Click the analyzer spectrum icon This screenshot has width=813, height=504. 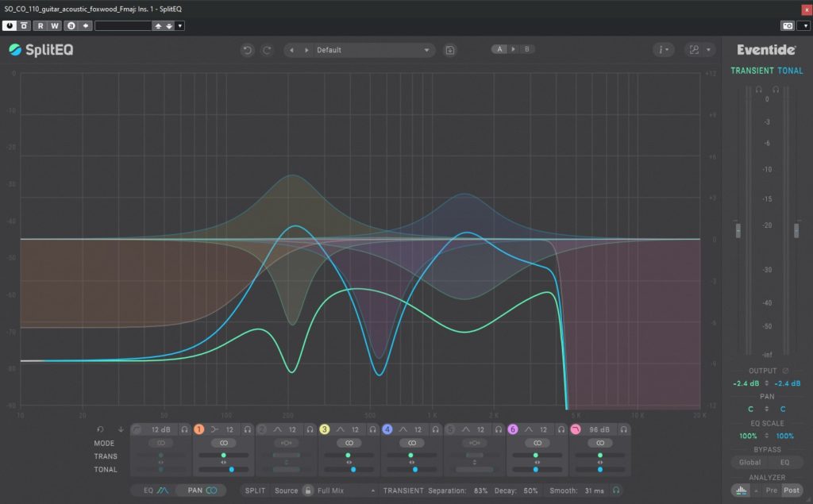point(740,491)
